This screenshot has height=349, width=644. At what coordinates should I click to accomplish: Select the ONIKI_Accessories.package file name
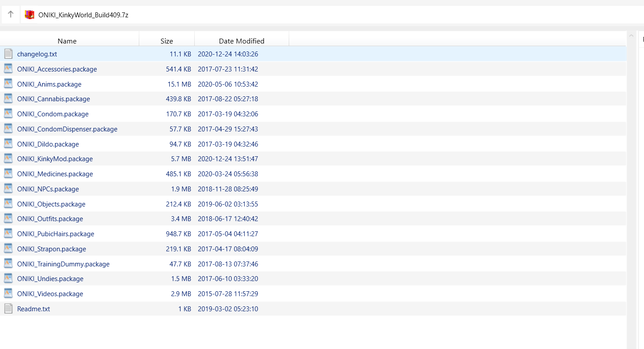coord(57,69)
